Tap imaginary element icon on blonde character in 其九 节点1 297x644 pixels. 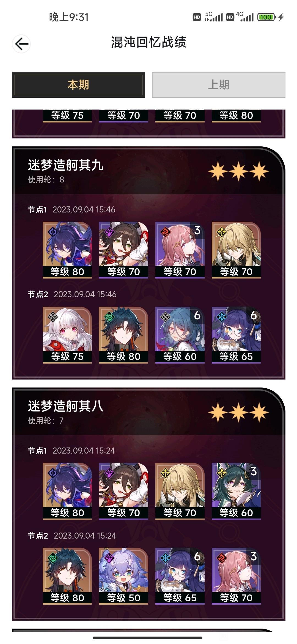pos(221,232)
